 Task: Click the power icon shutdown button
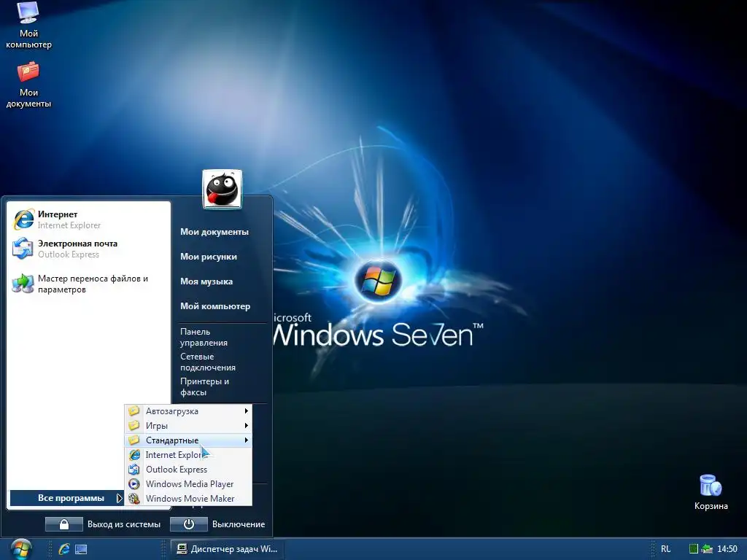click(x=189, y=524)
